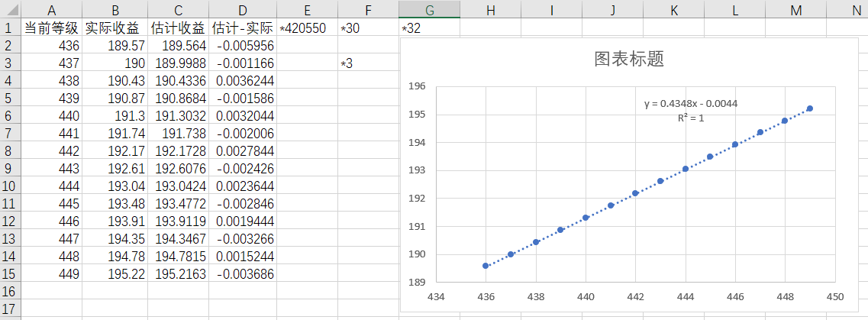The image size is (868, 320).
Task: Click cell with value 189.9988
Action: (178, 63)
